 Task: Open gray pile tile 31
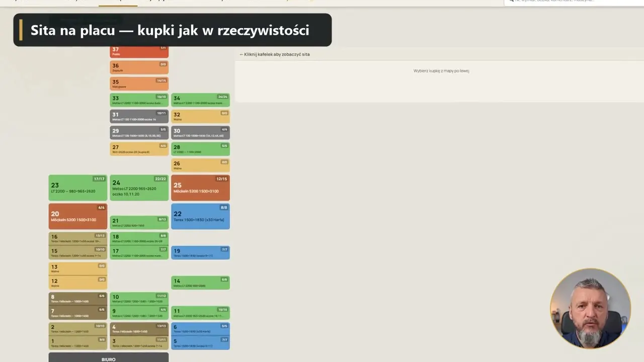point(139,116)
